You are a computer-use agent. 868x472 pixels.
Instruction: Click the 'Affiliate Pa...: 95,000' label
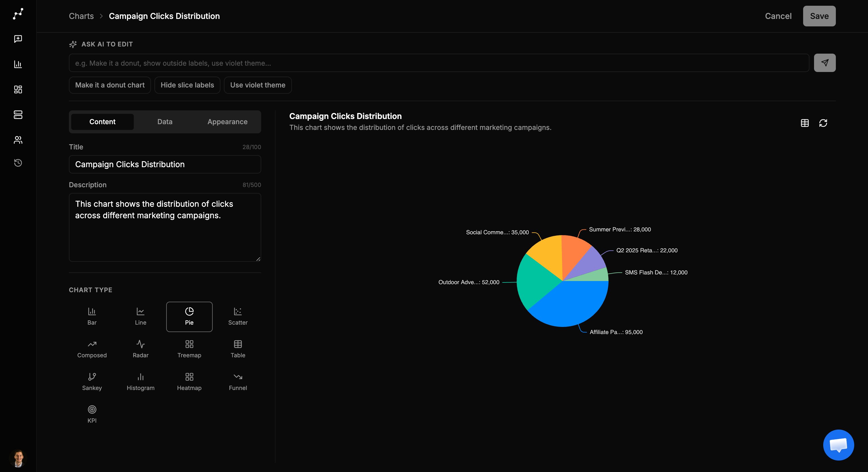coord(616,332)
